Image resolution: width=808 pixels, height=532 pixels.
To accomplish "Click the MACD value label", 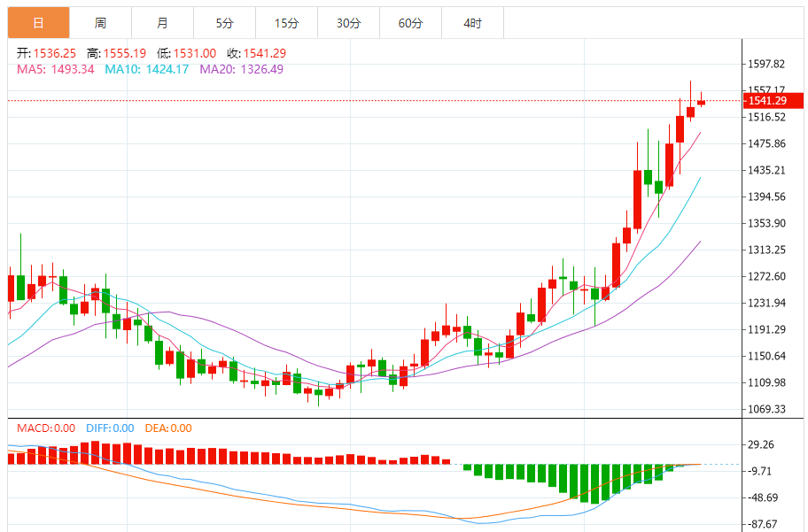I will (46, 428).
